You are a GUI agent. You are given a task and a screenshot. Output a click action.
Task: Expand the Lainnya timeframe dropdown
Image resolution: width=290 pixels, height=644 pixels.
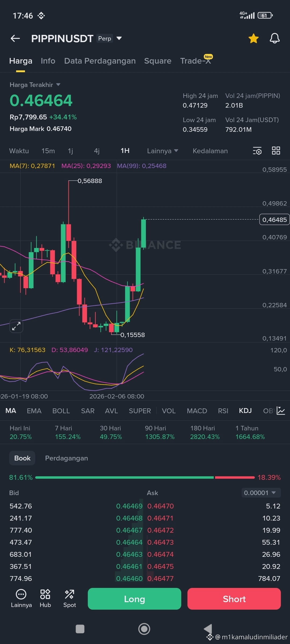pyautogui.click(x=162, y=151)
